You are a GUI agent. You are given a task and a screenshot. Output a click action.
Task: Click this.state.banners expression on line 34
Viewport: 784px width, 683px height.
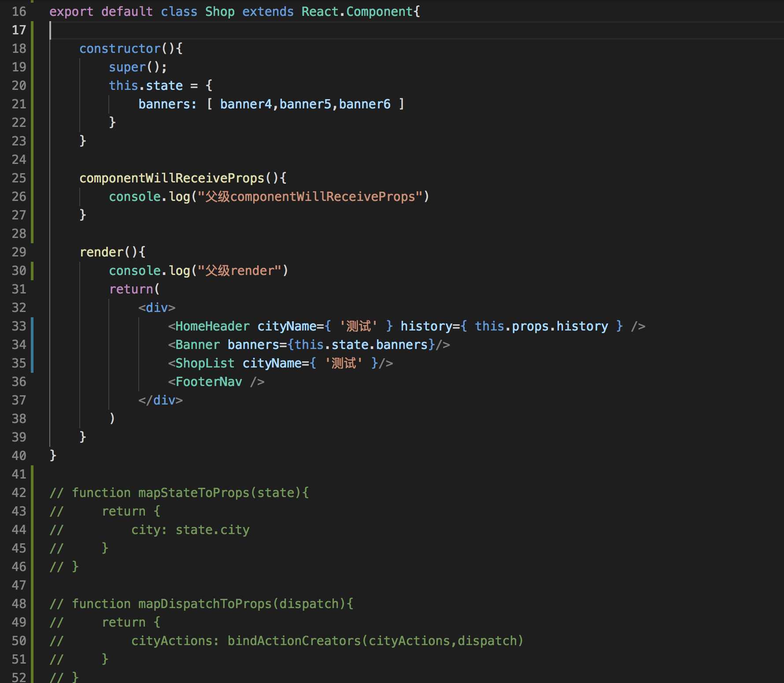tap(361, 345)
